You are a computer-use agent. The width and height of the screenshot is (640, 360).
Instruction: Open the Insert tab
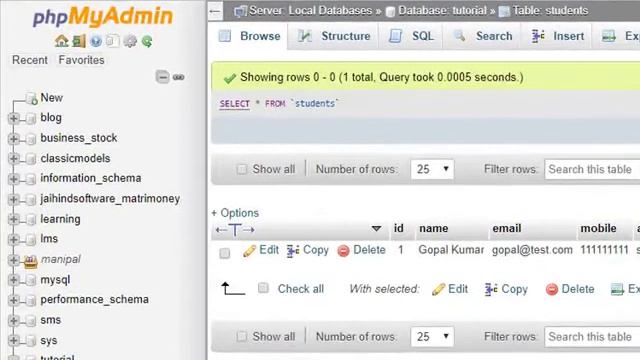coord(557,36)
